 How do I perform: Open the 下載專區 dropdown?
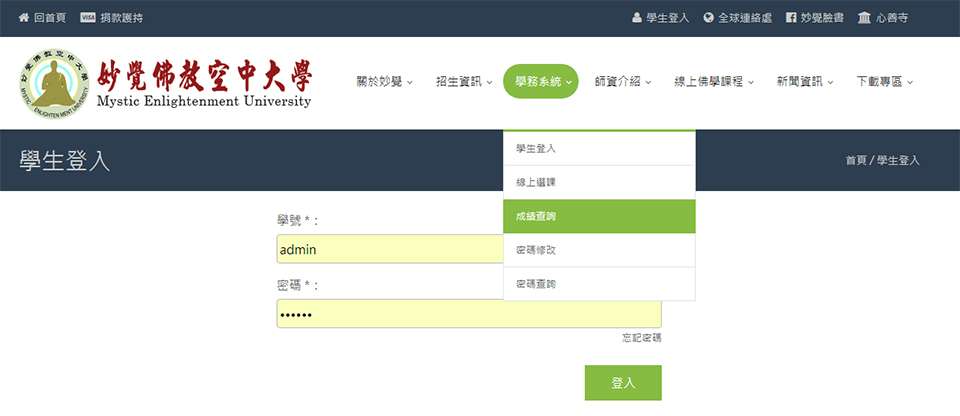(885, 82)
